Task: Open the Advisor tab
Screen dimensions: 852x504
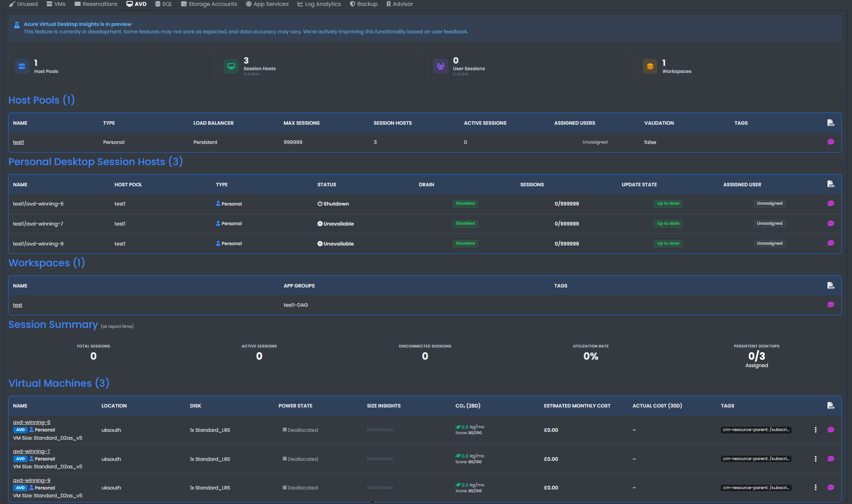Action: point(400,4)
